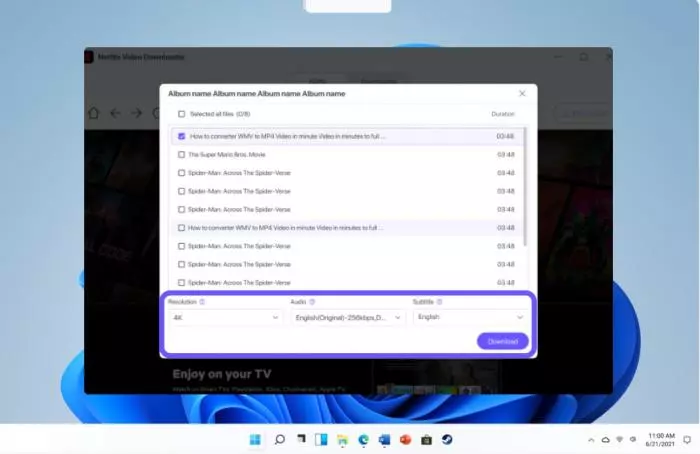Close the Album name dialog
Screen dimensions: 700x454
[x=522, y=93]
